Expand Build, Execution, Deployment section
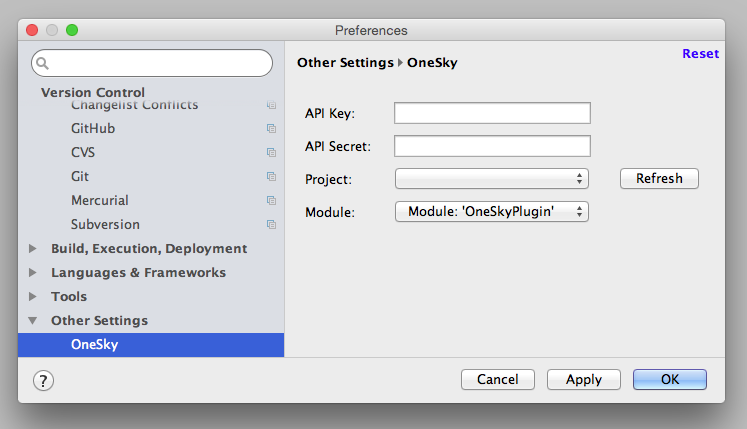Screen dimensions: 747x429 pos(32,248)
